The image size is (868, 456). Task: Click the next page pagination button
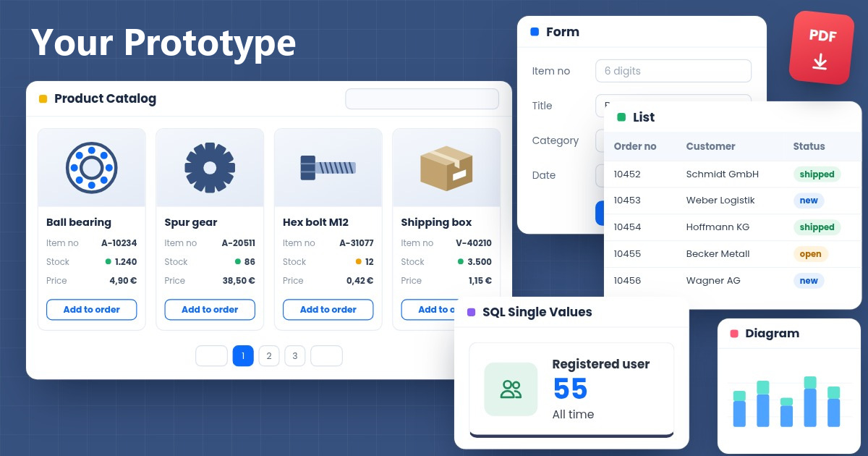[326, 356]
